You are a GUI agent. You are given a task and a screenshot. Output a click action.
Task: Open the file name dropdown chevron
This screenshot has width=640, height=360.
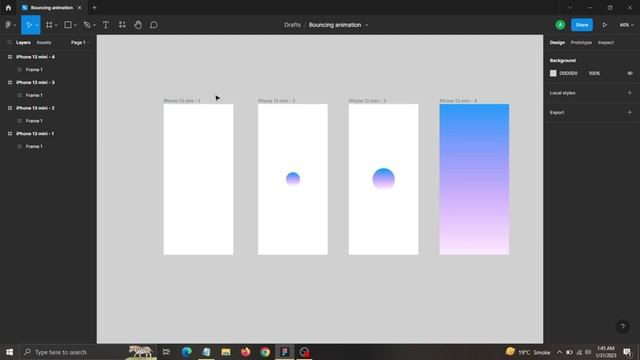pos(367,25)
